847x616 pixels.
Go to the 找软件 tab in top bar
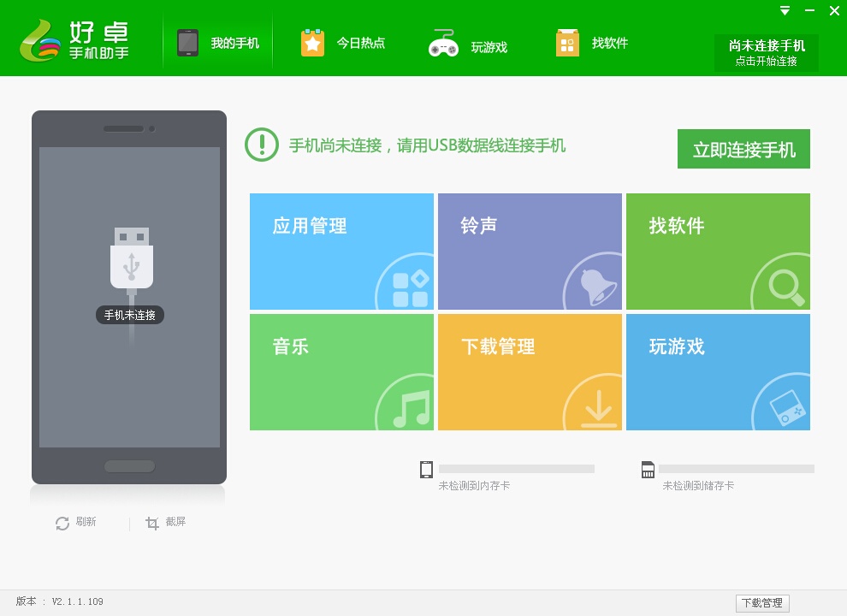[592, 43]
